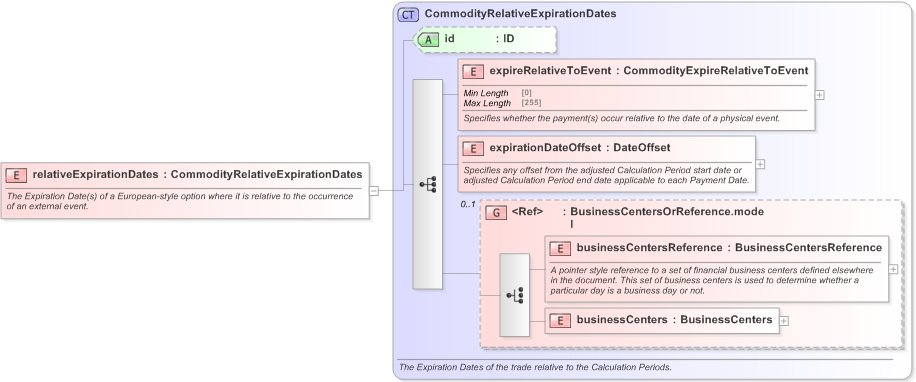The height and width of the screenshot is (382, 916).
Task: Expand the businessCentersReference element
Action: [893, 269]
